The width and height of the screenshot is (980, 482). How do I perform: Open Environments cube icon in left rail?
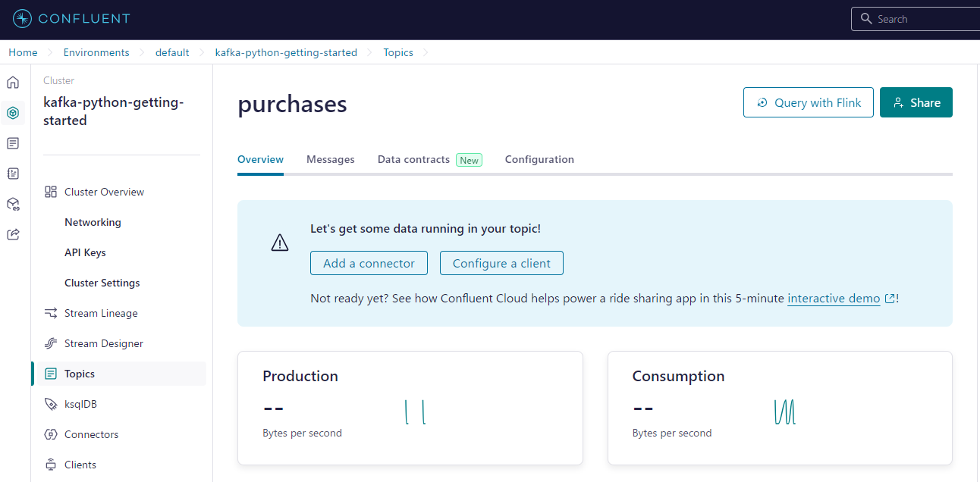pyautogui.click(x=13, y=113)
